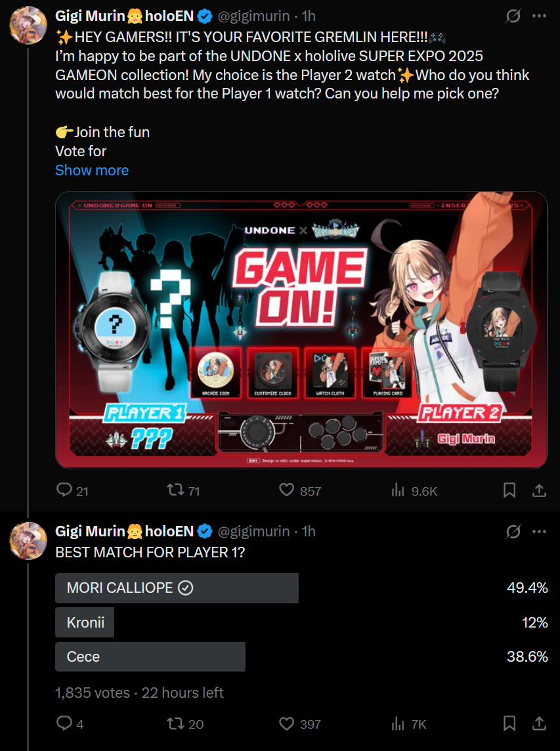Bookmark the first tweet
Screen dimensions: 560x751
[509, 490]
